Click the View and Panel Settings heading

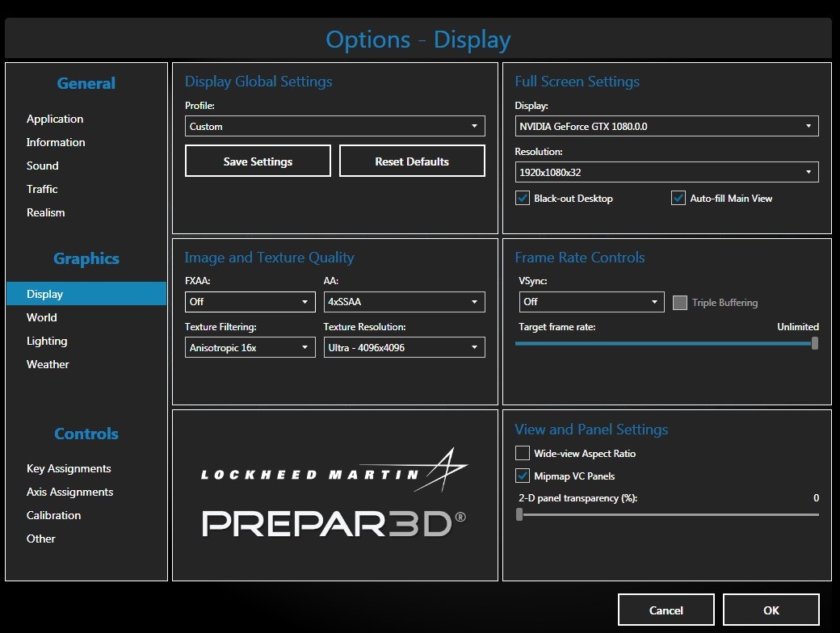coord(591,430)
